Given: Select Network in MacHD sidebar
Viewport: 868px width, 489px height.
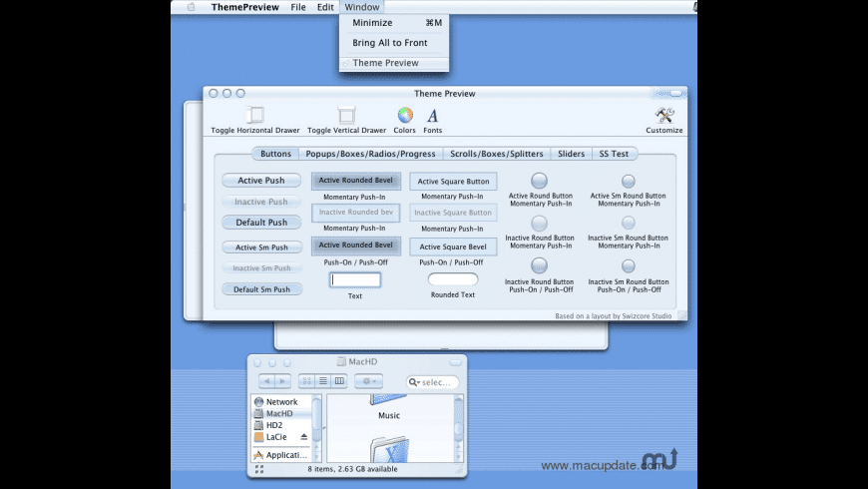Looking at the screenshot, I should point(281,401).
